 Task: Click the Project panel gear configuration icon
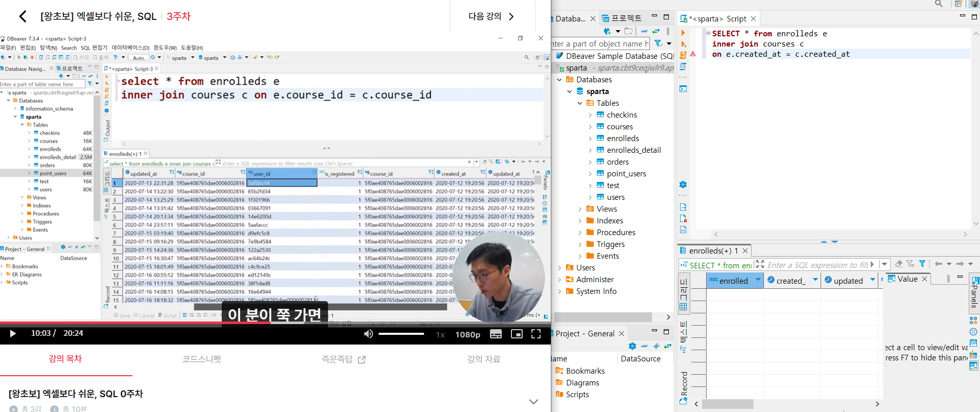[x=633, y=346]
